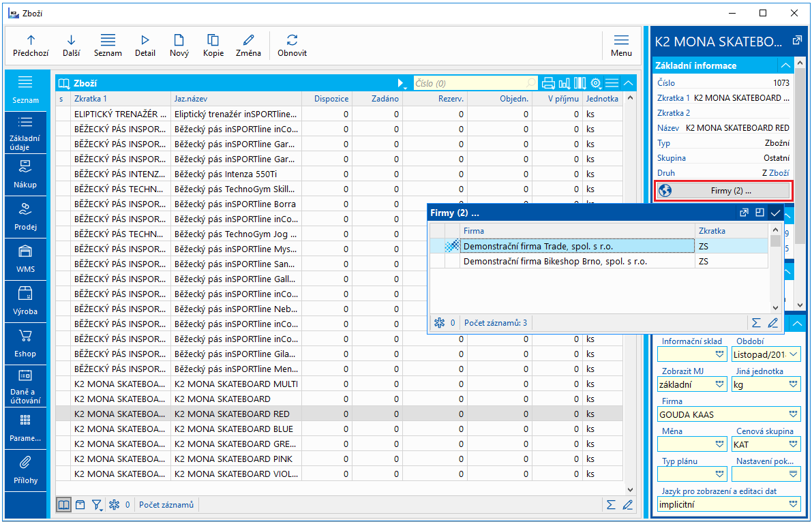Open the Eshop sidebar section

coord(25,343)
